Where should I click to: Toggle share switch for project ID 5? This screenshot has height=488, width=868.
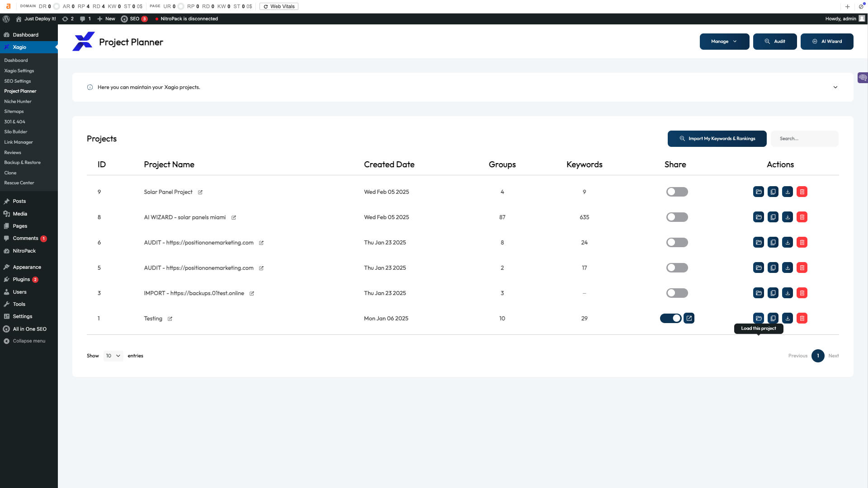click(677, 268)
